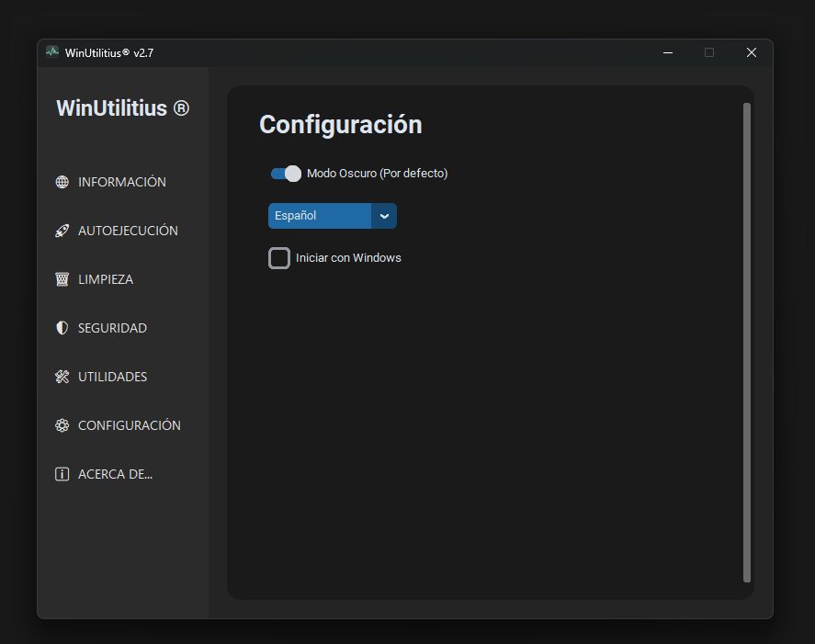Click the shield icon for SEGURIDAD
This screenshot has width=815, height=644.
tap(62, 328)
